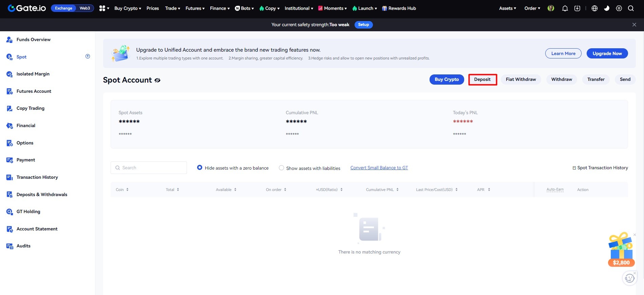Close the $2,800 gift widget
Viewport: 644px width, 295px height.
click(634, 235)
